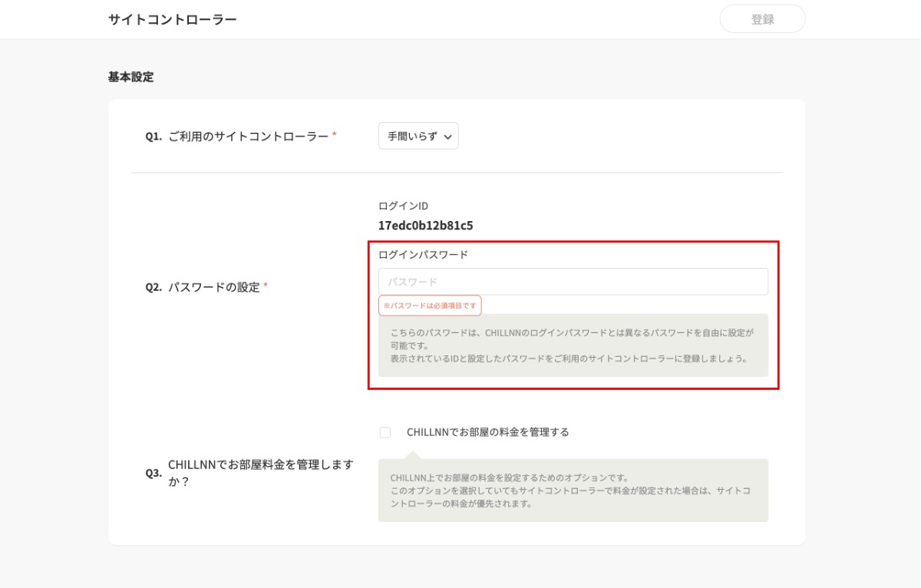Click the tooltip pointer triangle under the checkbox
This screenshot has width=921, height=588.
click(x=412, y=454)
